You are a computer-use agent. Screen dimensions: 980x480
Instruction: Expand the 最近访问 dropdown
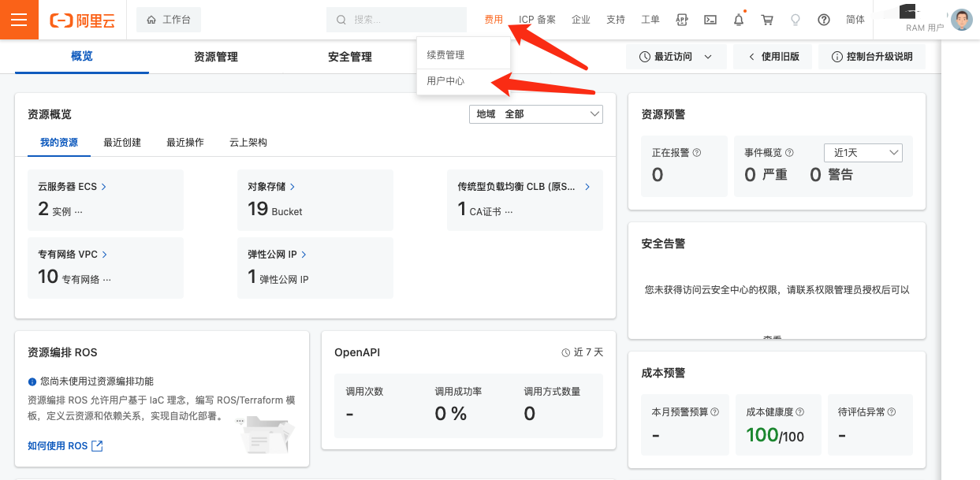pos(676,57)
